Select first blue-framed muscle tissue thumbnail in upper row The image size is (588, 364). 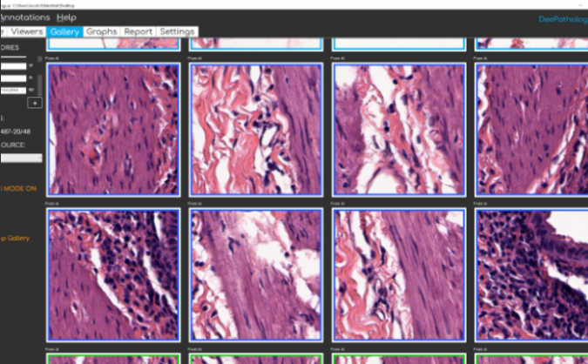113,130
